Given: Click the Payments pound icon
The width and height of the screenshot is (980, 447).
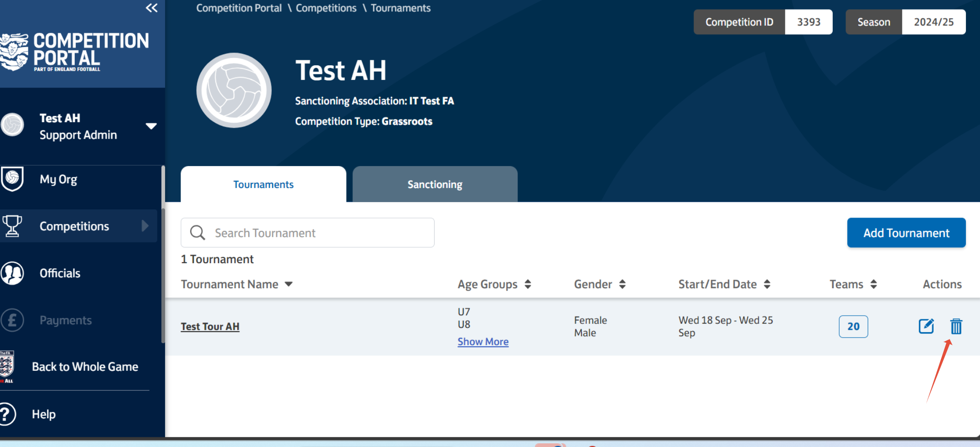Looking at the screenshot, I should coord(12,320).
